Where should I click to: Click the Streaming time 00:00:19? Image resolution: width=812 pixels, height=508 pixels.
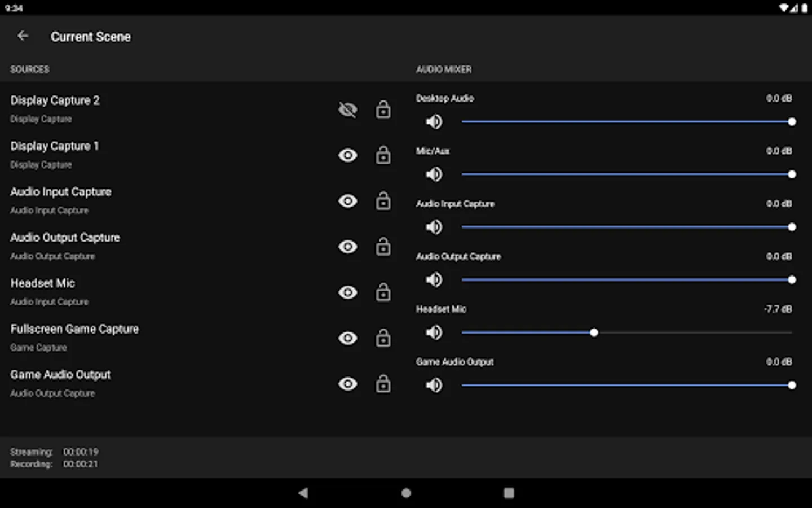pos(81,452)
